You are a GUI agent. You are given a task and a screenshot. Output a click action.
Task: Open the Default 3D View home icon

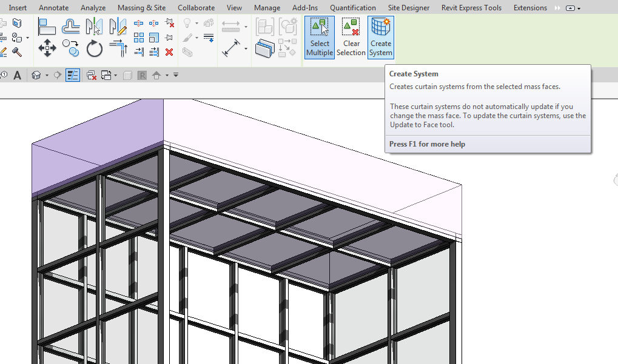36,75
